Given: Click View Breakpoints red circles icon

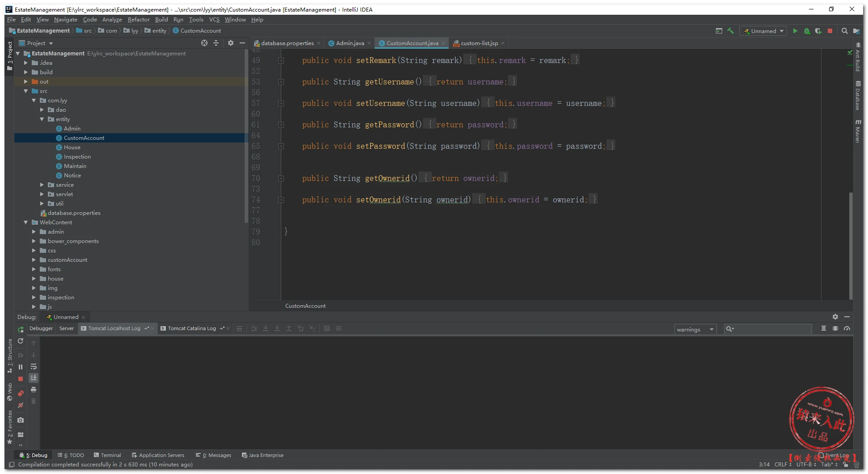Looking at the screenshot, I should click(21, 394).
